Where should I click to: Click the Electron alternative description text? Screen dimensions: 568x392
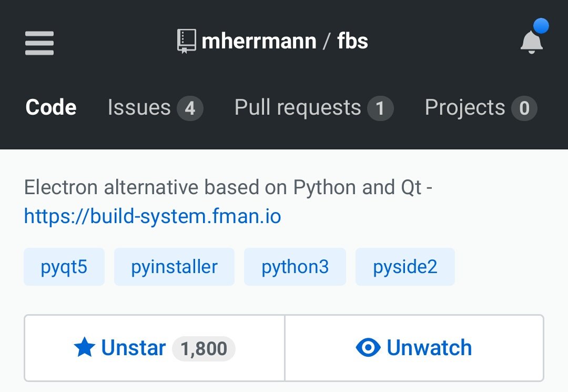[228, 188]
